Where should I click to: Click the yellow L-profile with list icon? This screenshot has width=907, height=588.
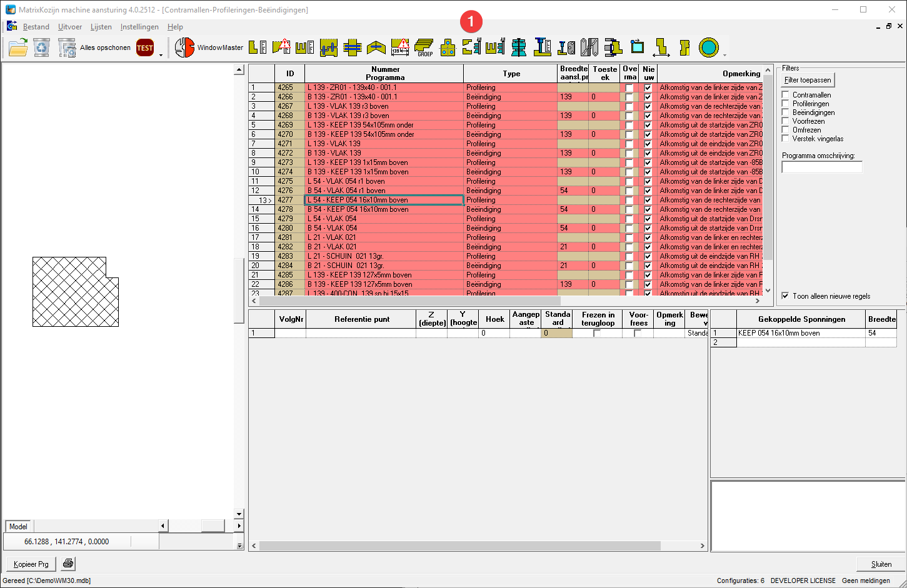click(x=258, y=47)
